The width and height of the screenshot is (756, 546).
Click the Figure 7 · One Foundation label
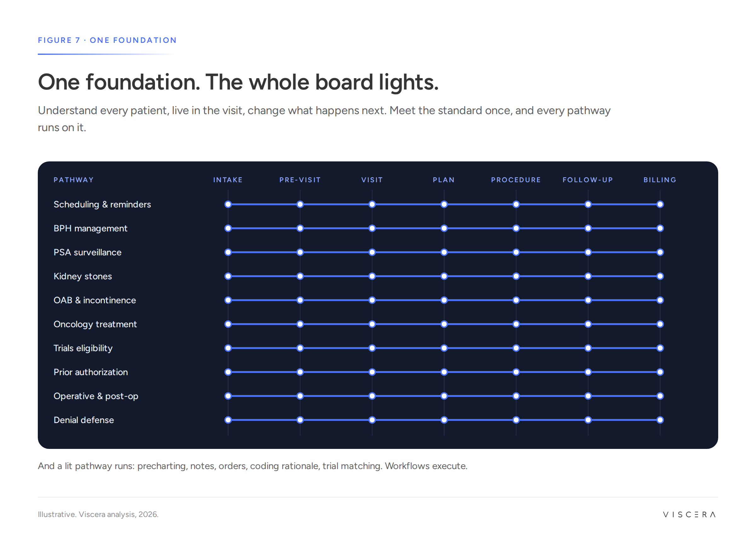107,40
